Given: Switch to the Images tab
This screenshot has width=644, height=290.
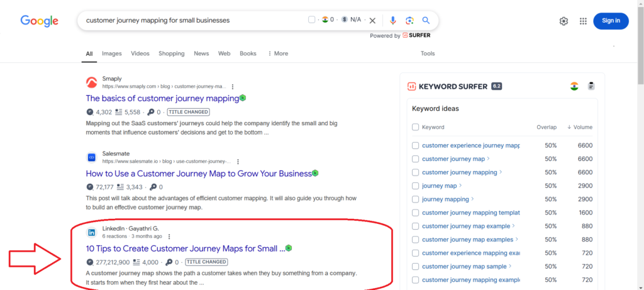Looking at the screenshot, I should (x=112, y=53).
